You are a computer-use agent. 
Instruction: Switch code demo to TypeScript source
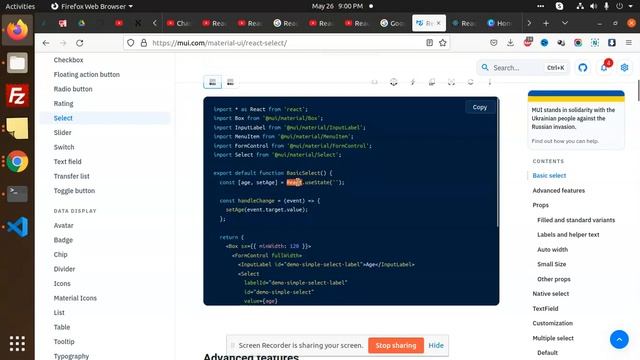coord(231,82)
